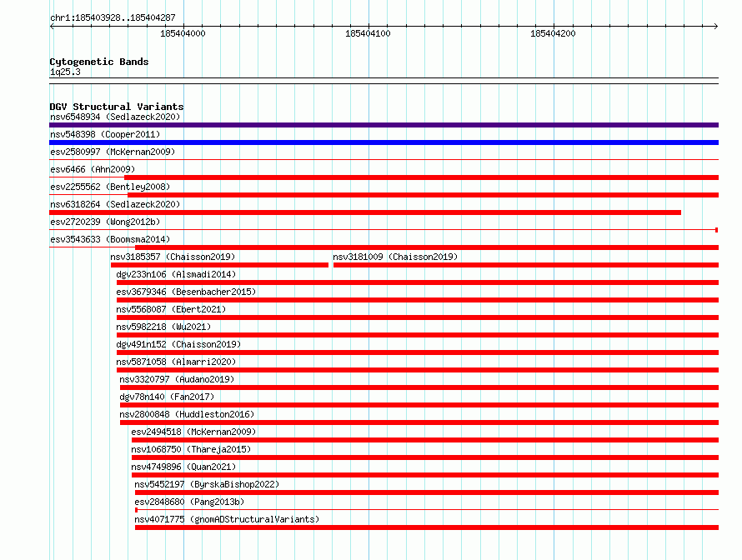
Task: Open nsv4071775 (gnomADStructuralVariants) entry
Action: [227, 519]
